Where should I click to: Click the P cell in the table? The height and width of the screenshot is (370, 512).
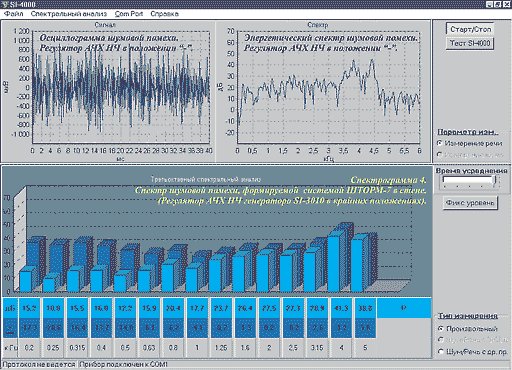point(404,308)
